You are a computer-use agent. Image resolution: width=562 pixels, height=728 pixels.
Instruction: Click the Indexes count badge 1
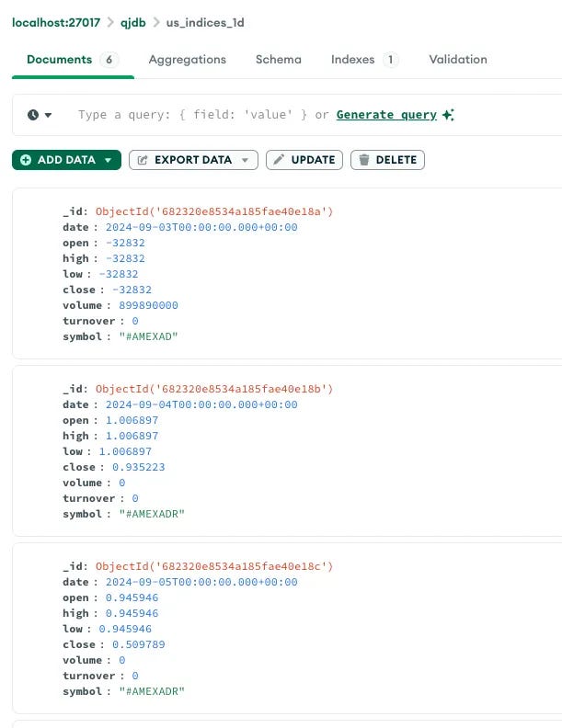391,60
